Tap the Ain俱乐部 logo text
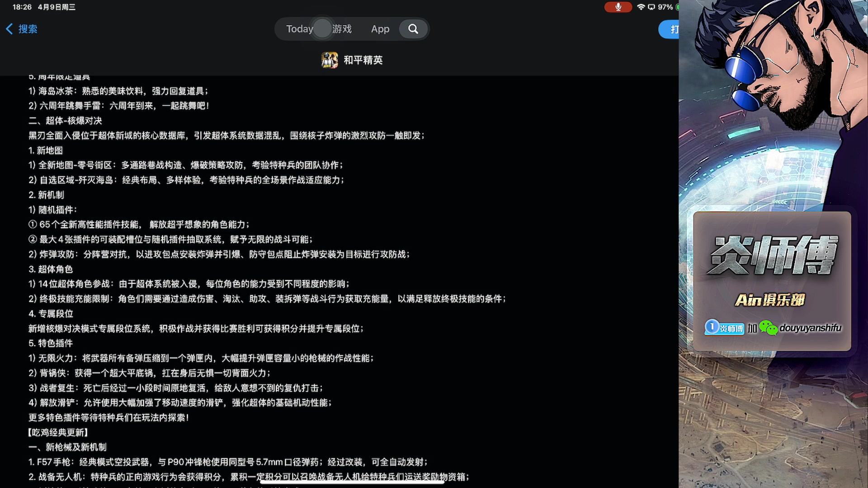Screen dimensions: 868x488 (x=770, y=300)
